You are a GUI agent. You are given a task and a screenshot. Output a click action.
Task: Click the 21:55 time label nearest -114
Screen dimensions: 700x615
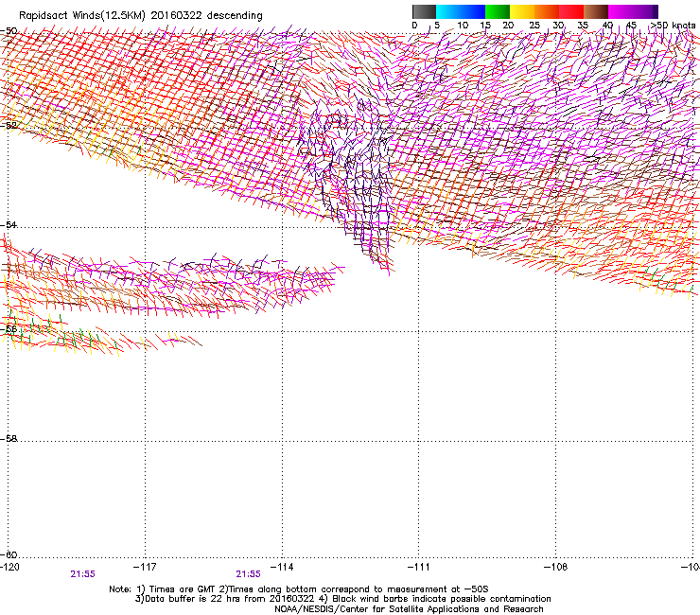pos(248,574)
